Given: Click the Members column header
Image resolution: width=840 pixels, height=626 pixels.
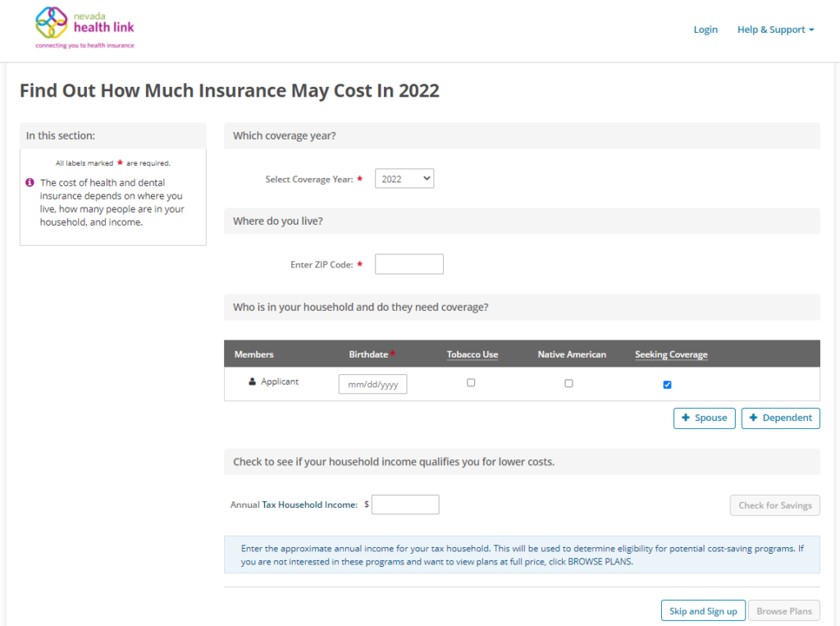Looking at the screenshot, I should 254,354.
